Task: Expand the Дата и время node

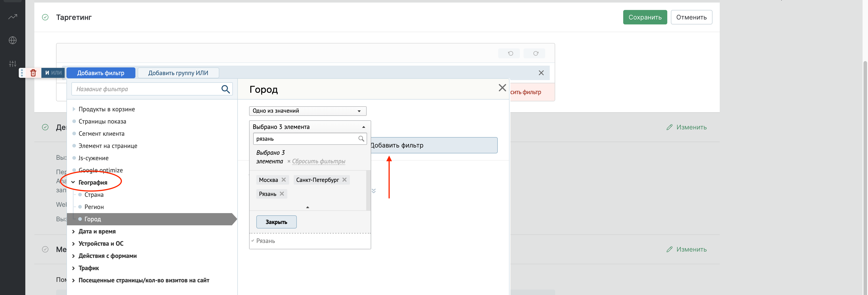Action: [73, 231]
